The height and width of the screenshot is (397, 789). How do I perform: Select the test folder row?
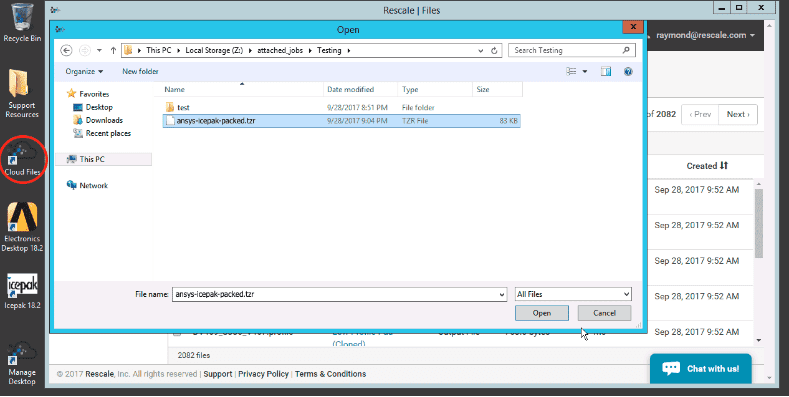pos(341,107)
